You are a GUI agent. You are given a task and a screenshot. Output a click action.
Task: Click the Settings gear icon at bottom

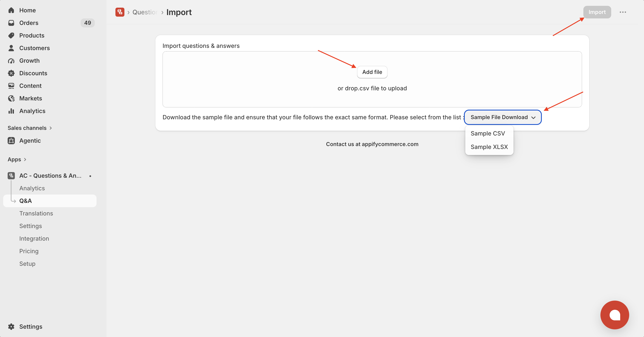(11, 326)
